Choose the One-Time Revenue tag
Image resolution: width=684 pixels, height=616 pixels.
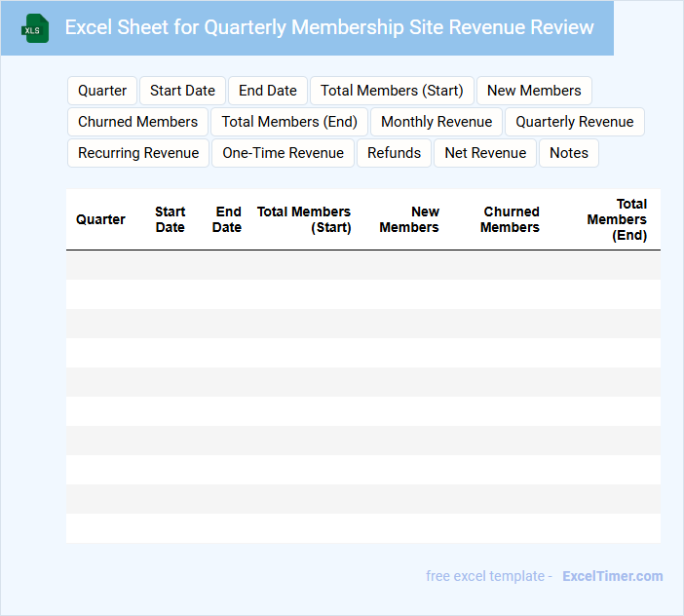tap(283, 153)
